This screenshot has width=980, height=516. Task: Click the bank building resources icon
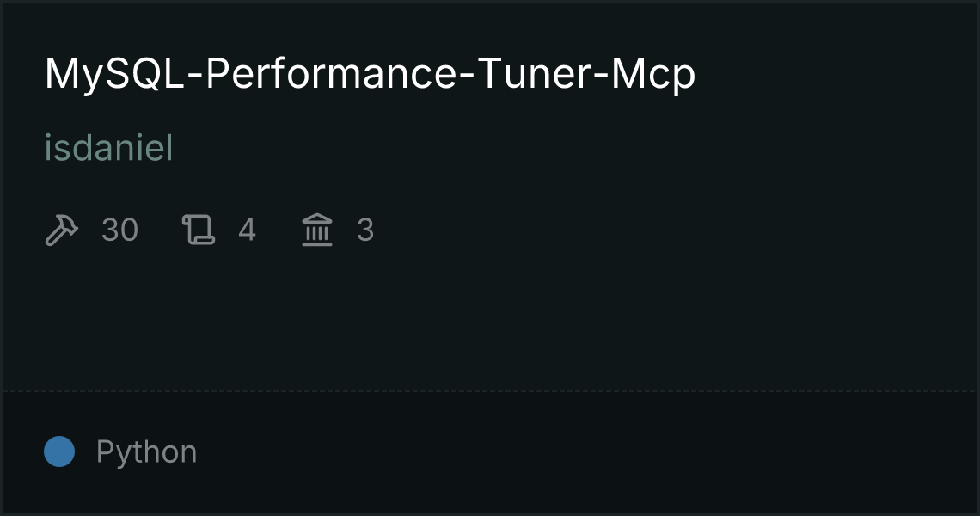[317, 230]
